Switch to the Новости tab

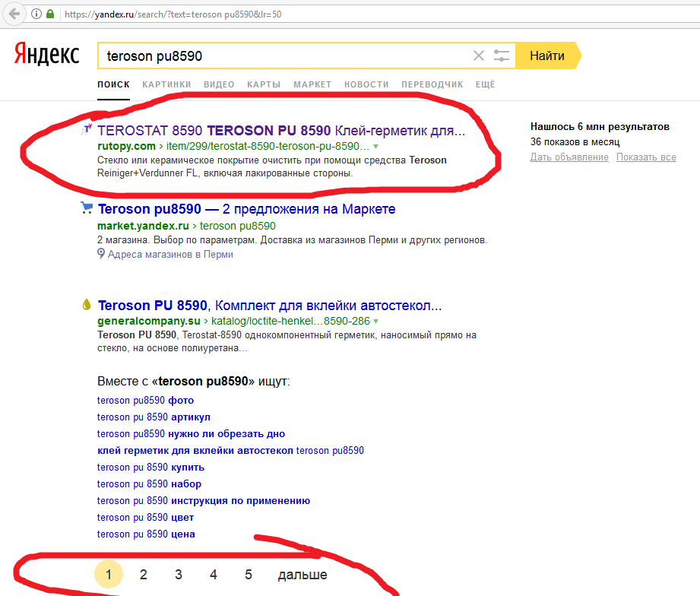point(366,84)
